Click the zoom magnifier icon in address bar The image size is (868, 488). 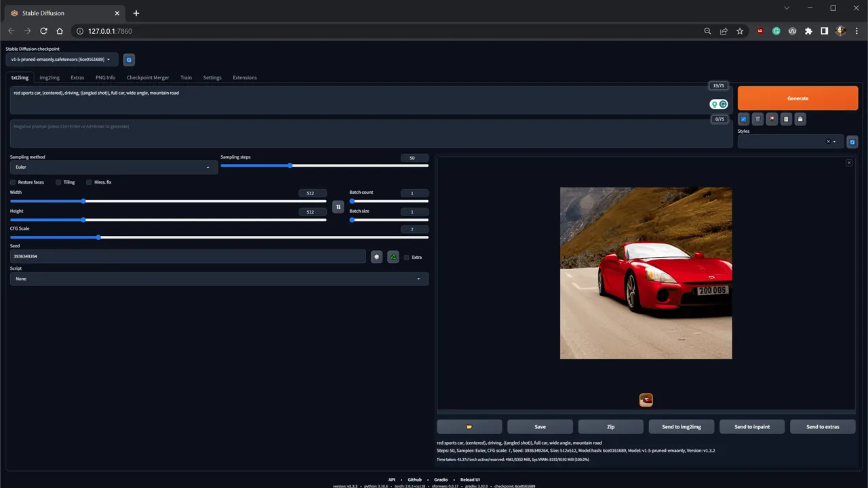pyautogui.click(x=707, y=31)
